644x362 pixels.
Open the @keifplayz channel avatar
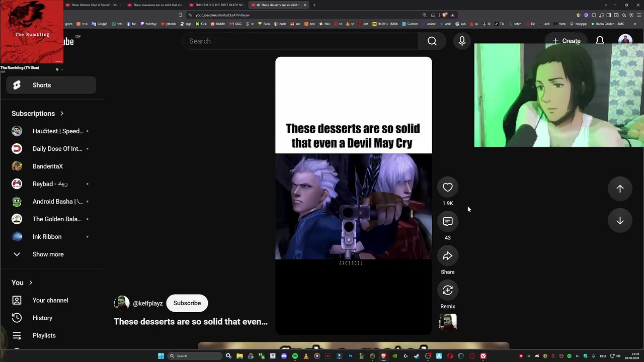tap(121, 303)
